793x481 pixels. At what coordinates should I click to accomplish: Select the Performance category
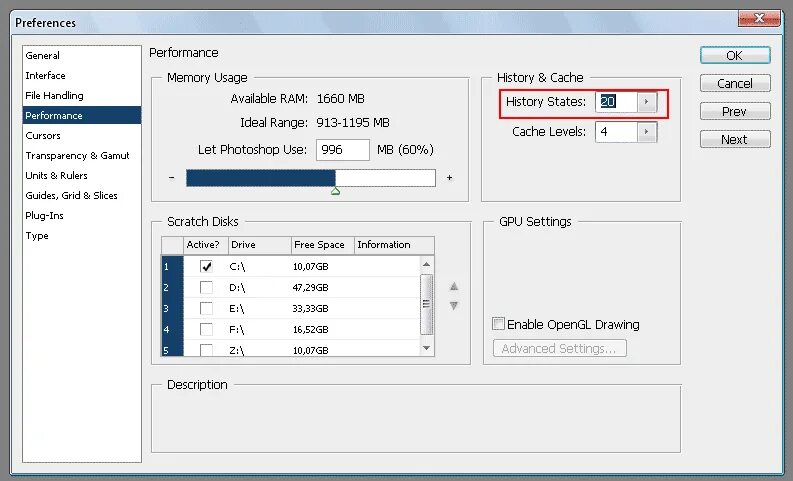click(x=82, y=115)
